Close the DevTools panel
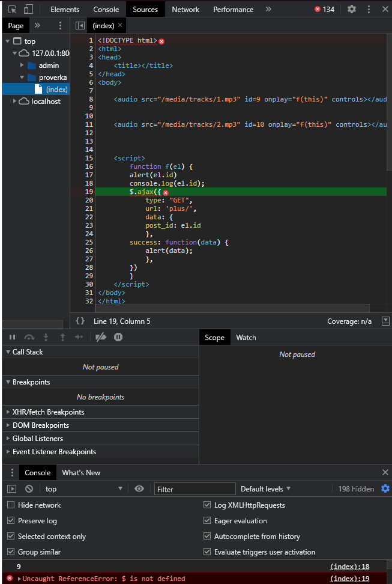Image resolution: width=392 pixels, height=584 pixels. pos(385,9)
